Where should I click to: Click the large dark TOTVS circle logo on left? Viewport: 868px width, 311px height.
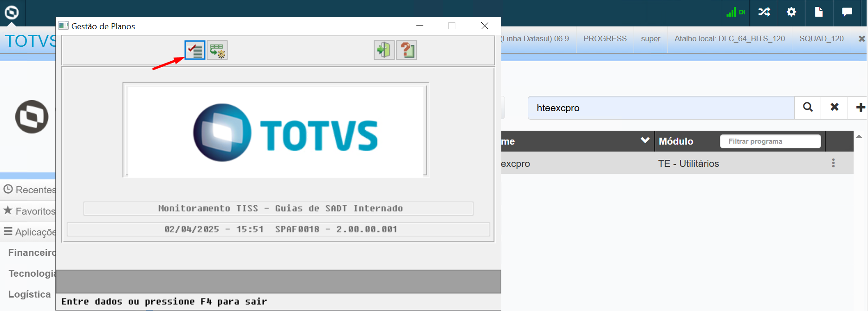click(32, 117)
